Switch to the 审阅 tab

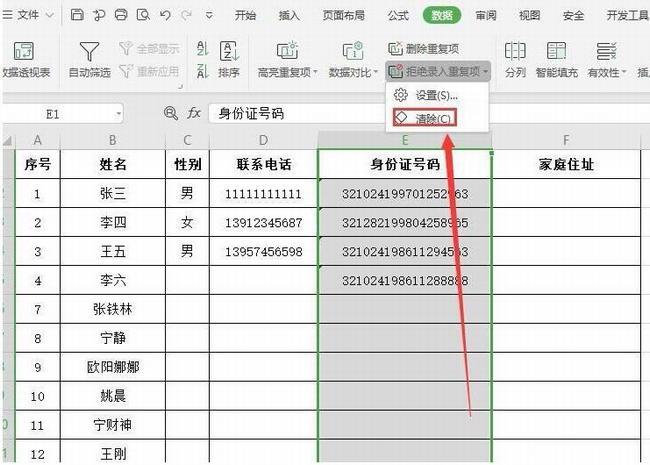[x=486, y=16]
